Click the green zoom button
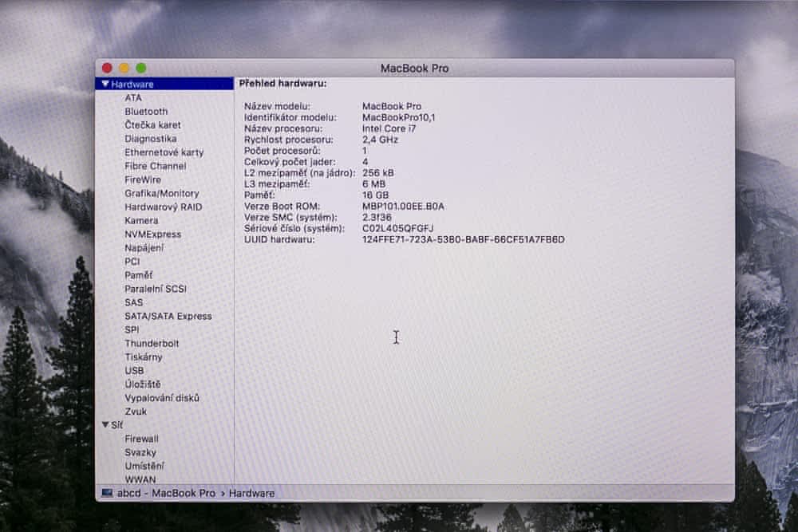 tap(141, 68)
